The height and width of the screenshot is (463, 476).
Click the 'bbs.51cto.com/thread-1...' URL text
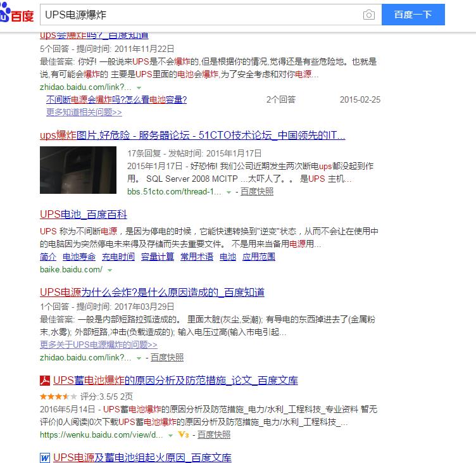[175, 192]
